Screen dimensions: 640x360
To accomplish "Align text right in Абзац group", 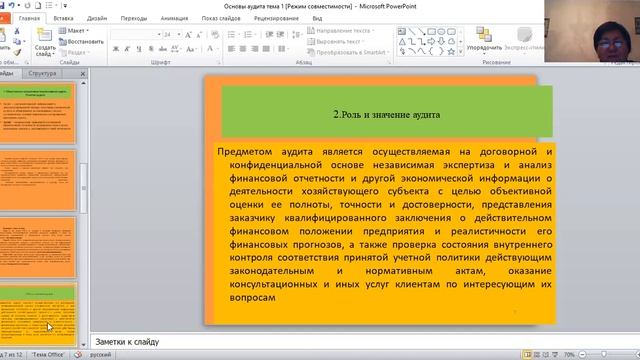I will pyautogui.click(x=255, y=49).
